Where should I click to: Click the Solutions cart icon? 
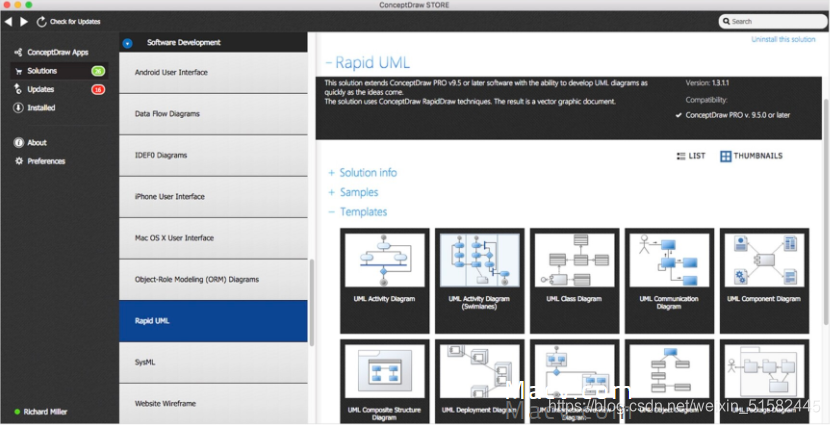19,71
